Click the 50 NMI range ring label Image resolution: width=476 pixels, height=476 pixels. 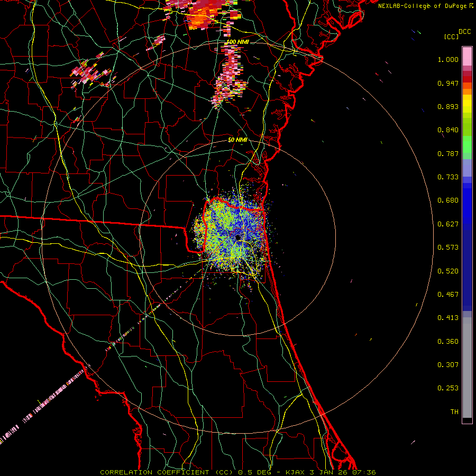(237, 140)
